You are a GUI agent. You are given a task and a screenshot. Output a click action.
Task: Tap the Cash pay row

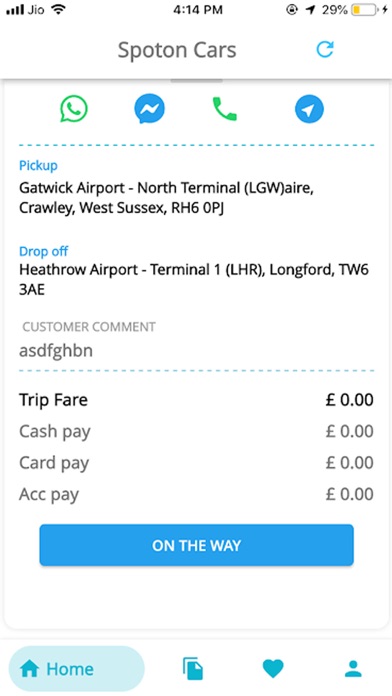(x=196, y=431)
